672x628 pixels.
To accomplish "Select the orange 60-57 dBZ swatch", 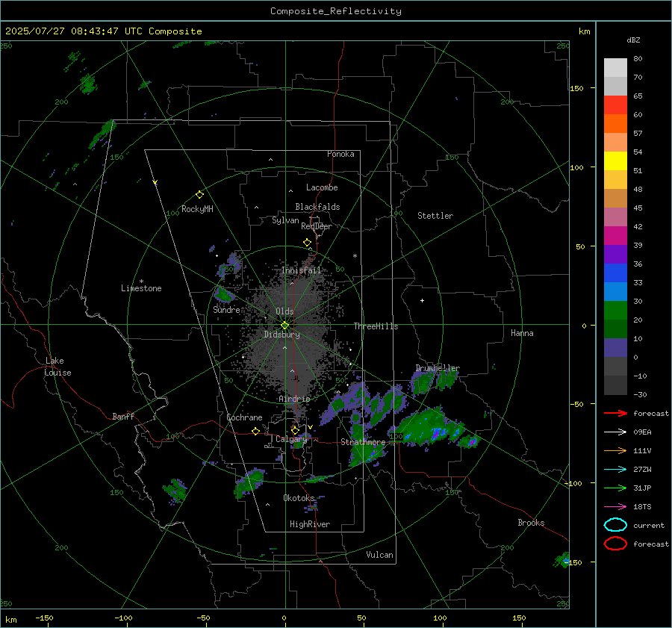I will (x=615, y=124).
